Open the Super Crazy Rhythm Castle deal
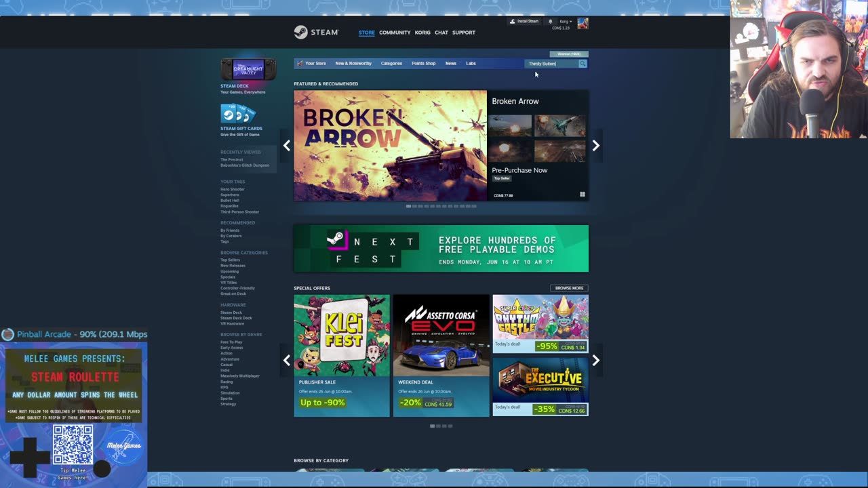The image size is (868, 488). [540, 324]
